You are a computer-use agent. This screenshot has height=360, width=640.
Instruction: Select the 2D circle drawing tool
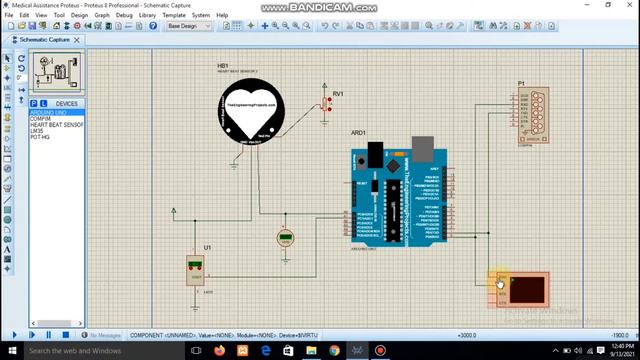point(7,220)
